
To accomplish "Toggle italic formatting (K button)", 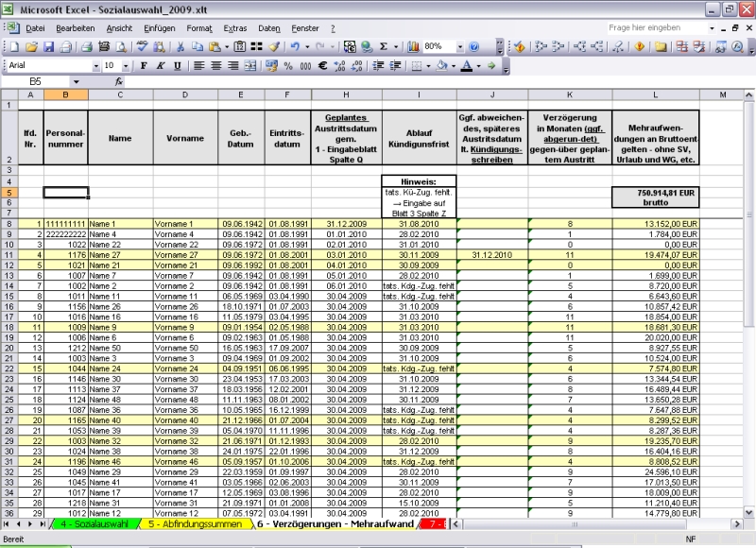I will tap(161, 66).
